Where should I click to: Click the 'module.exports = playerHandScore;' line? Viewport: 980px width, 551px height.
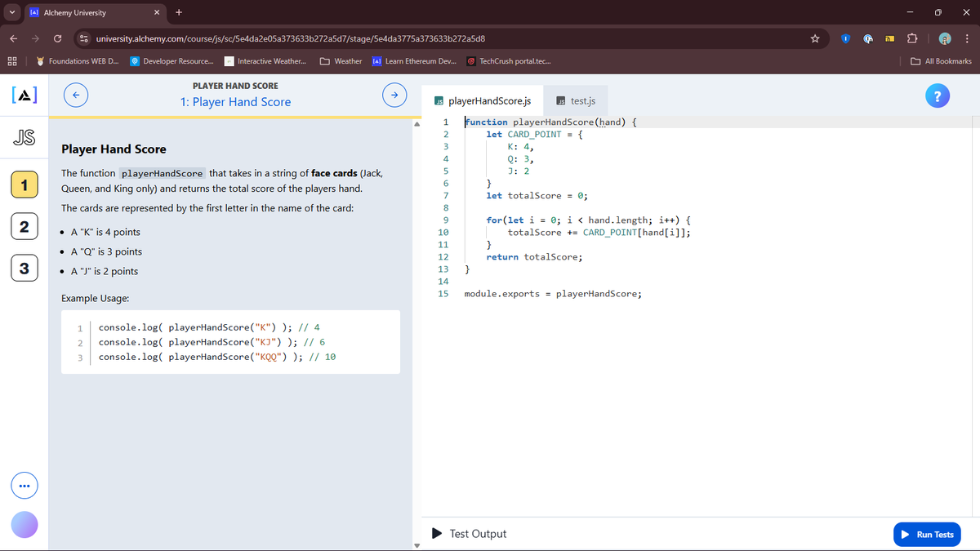pyautogui.click(x=553, y=294)
